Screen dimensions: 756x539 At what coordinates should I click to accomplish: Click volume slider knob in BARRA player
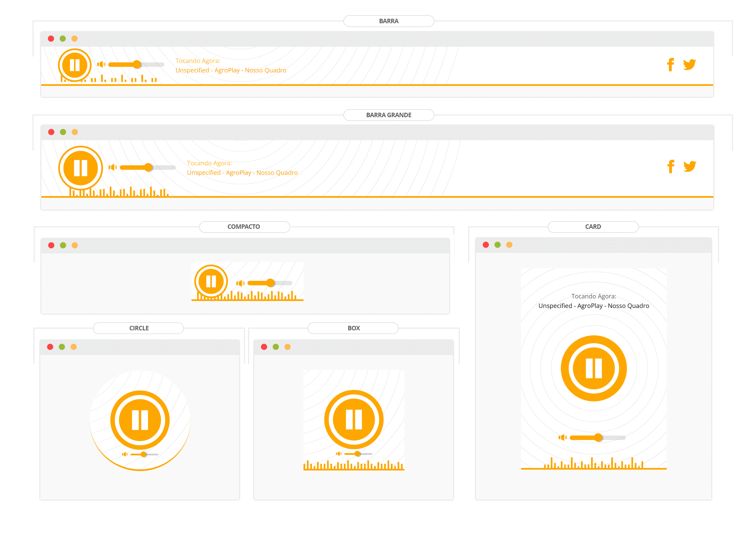(137, 64)
